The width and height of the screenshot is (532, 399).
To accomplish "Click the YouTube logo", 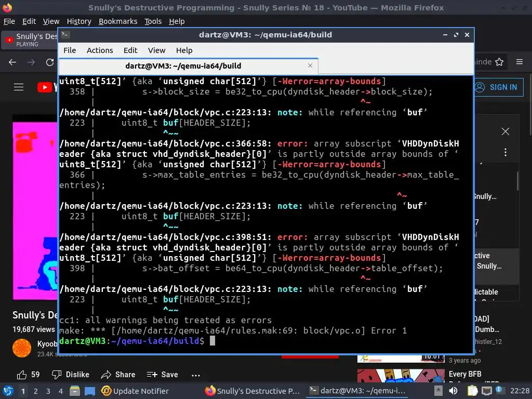I will click(47, 87).
